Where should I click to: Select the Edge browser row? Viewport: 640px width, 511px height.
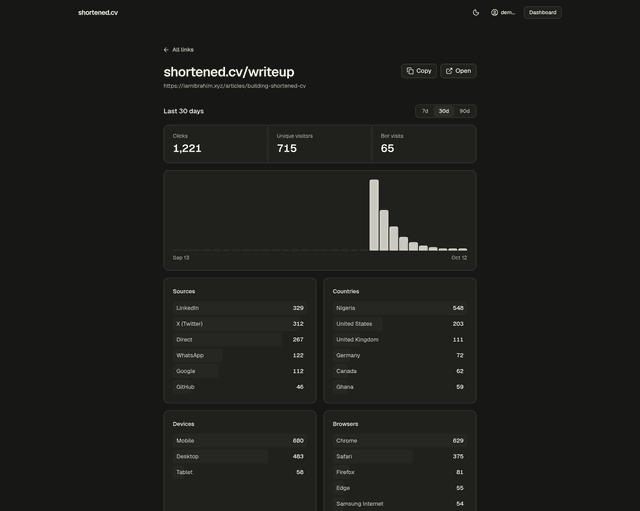click(400, 488)
